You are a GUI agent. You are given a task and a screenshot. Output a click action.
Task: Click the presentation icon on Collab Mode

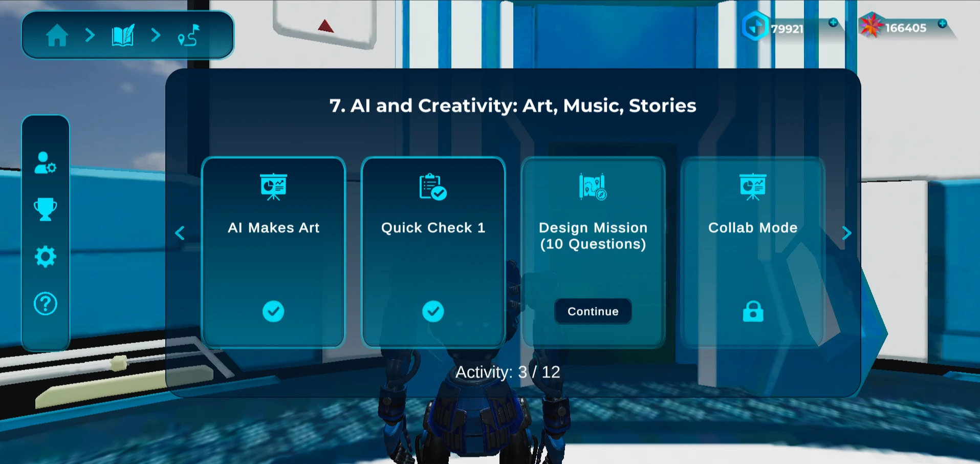753,187
